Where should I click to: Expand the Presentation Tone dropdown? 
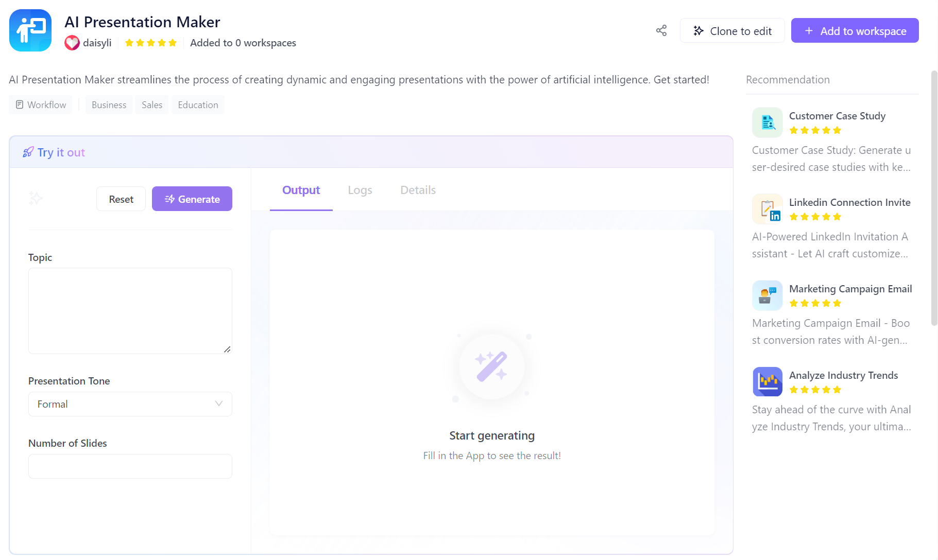pyautogui.click(x=130, y=404)
